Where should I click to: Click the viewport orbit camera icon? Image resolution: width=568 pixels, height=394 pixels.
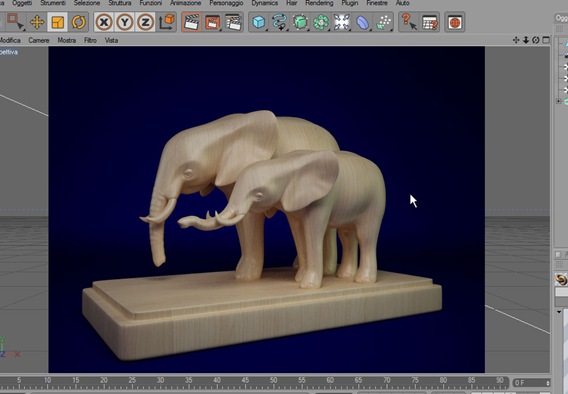(x=536, y=40)
